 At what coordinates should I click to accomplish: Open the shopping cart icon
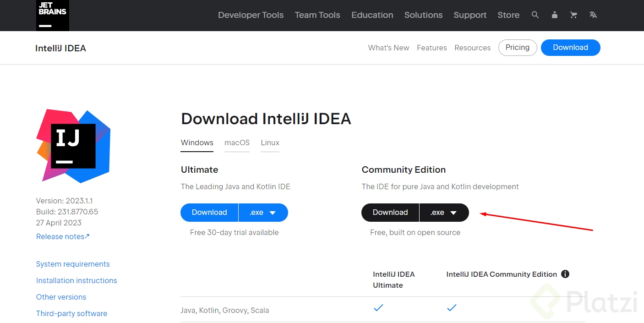[573, 15]
